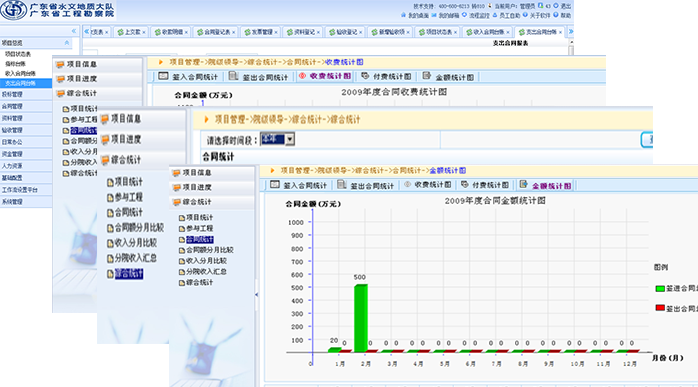This screenshot has height=387, width=698.
Task: Click the green legend swatch
Action: coord(660,289)
